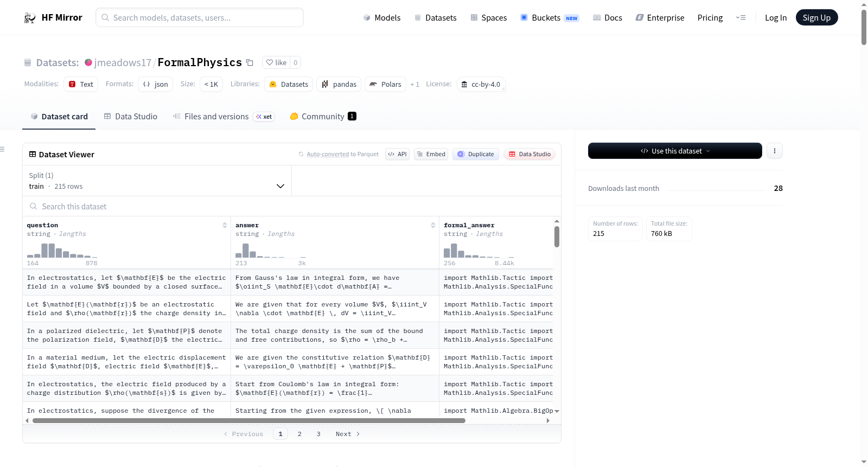Open the jmeadows17 author profile link
This screenshot has height=467, width=868.
123,62
